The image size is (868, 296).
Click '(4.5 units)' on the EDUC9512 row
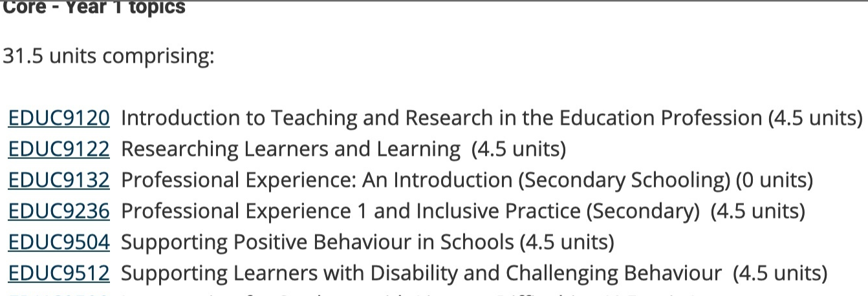click(x=780, y=273)
